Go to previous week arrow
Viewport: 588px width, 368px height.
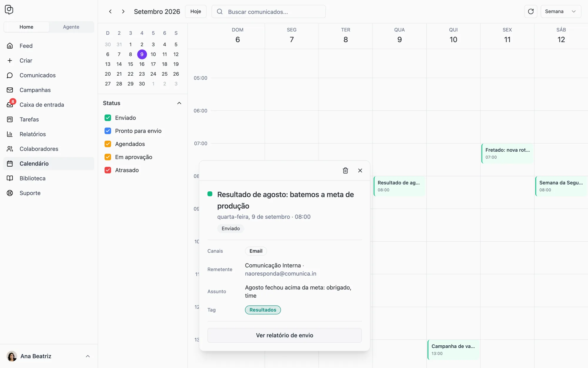pos(110,11)
